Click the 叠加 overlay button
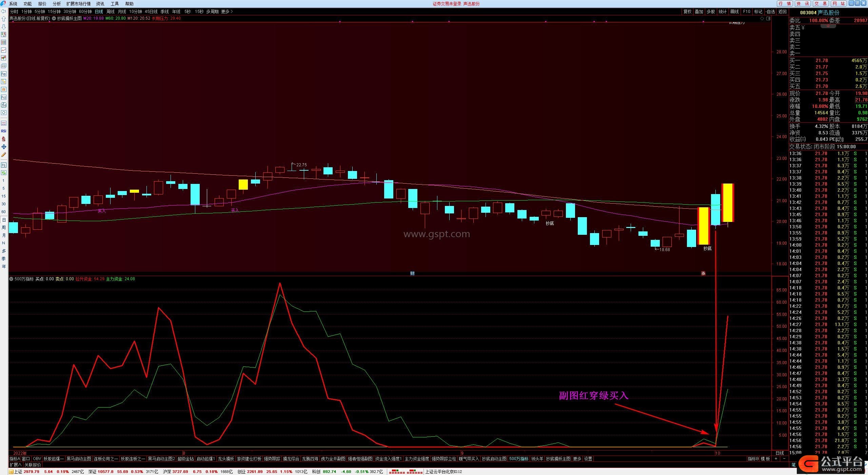Viewport: 868px width, 475px height. pos(699,12)
